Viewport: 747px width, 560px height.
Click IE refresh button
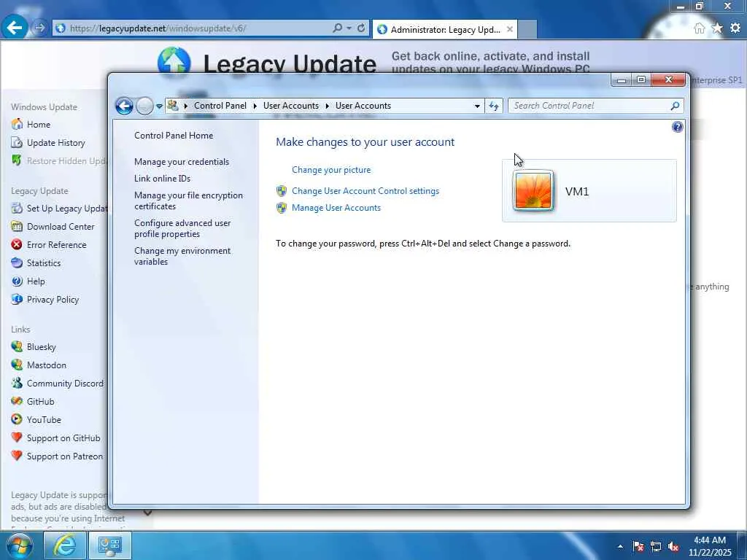(x=361, y=28)
